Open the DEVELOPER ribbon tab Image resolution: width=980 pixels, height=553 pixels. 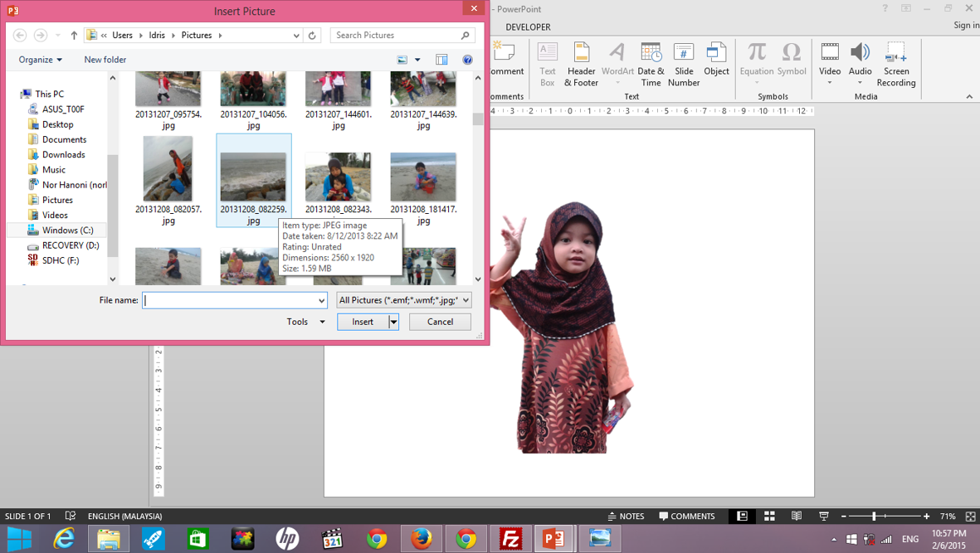click(528, 27)
